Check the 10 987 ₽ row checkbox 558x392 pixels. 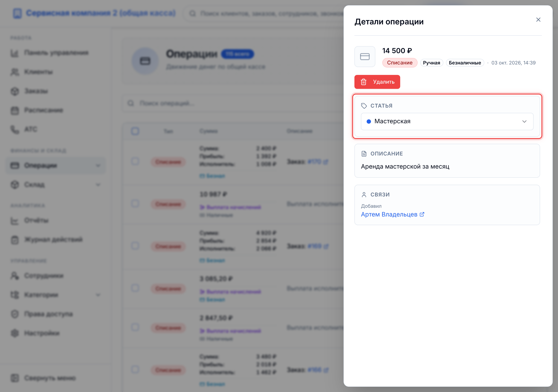[x=135, y=204]
